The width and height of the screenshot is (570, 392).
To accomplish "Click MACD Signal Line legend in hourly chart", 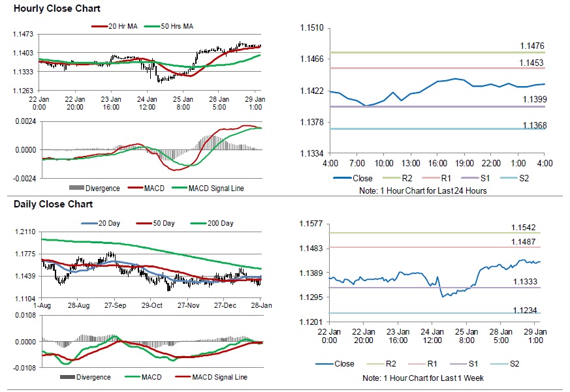I will pos(216,188).
